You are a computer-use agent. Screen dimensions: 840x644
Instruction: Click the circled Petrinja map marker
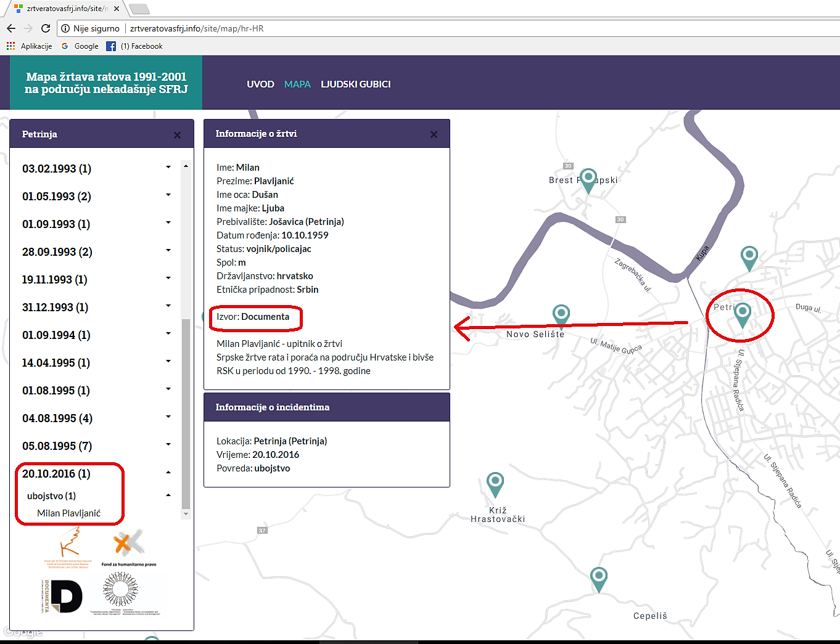(742, 314)
